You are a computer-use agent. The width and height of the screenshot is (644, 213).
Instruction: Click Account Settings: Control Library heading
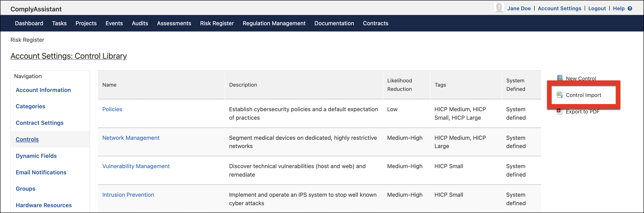pos(69,56)
